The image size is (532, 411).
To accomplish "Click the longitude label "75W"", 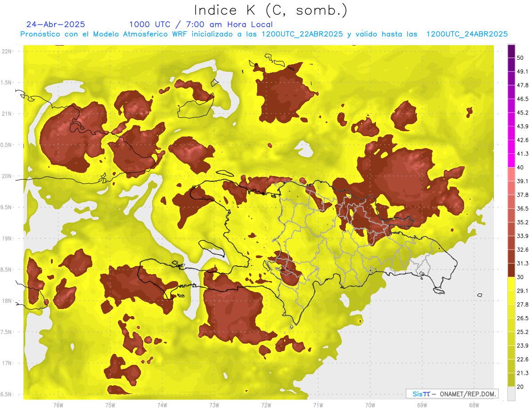I will [x=110, y=405].
